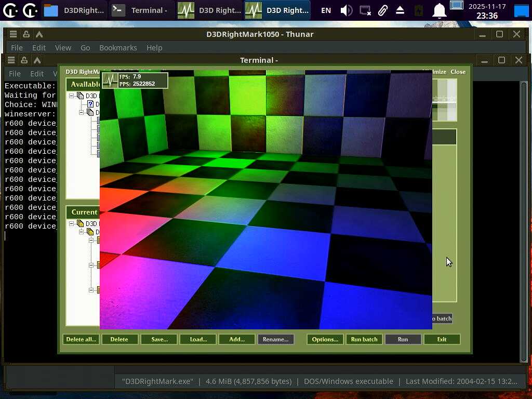Open the notifications bell icon

pyautogui.click(x=440, y=10)
